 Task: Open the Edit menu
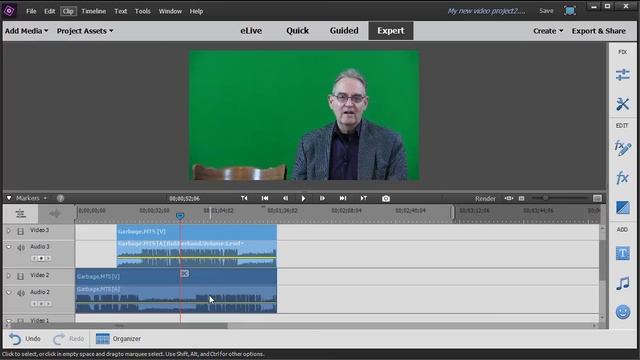[x=49, y=11]
